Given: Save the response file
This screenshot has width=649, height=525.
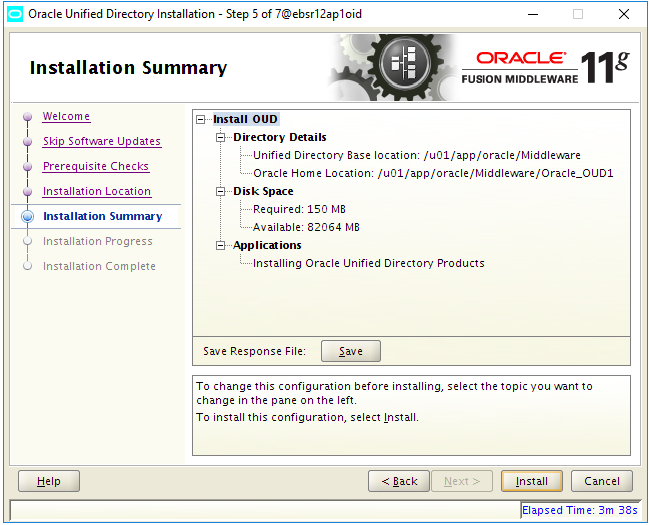Looking at the screenshot, I should point(351,351).
